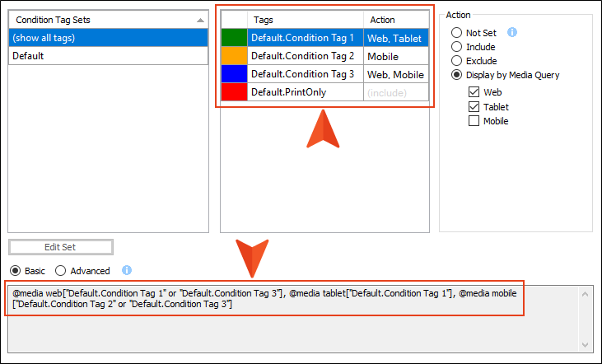Select Default in Condition Tag Sets list
Image resolution: width=602 pixels, height=364 pixels.
click(108, 56)
